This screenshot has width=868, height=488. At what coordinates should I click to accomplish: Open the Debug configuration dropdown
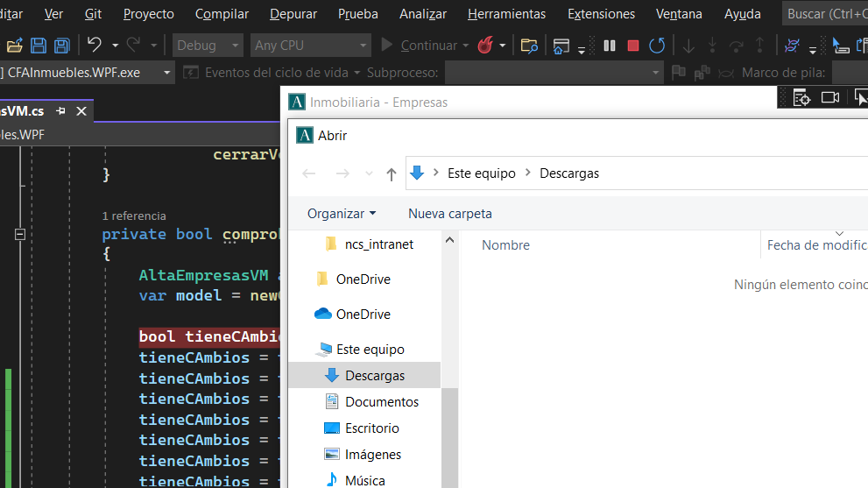208,46
